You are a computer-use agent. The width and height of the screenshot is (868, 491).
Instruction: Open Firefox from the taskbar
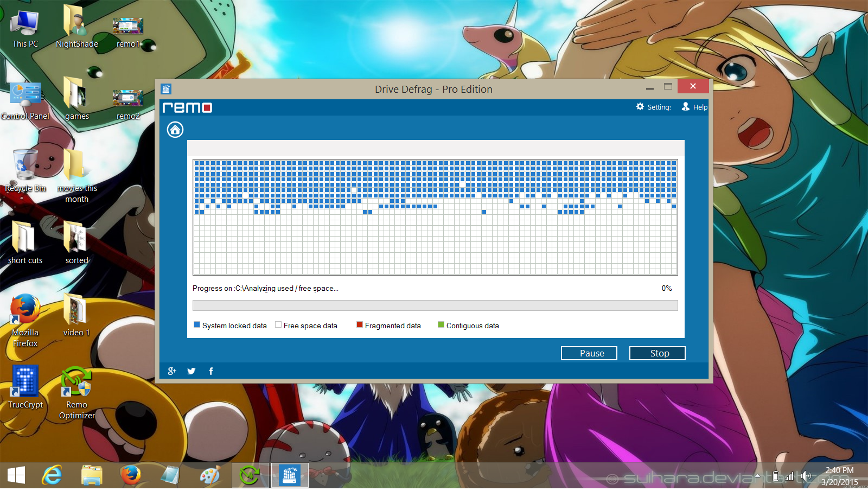coord(131,475)
